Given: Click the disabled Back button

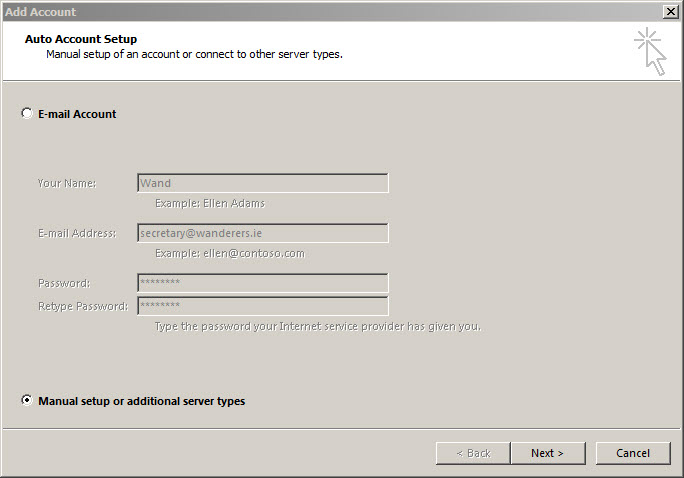Looking at the screenshot, I should [x=473, y=453].
